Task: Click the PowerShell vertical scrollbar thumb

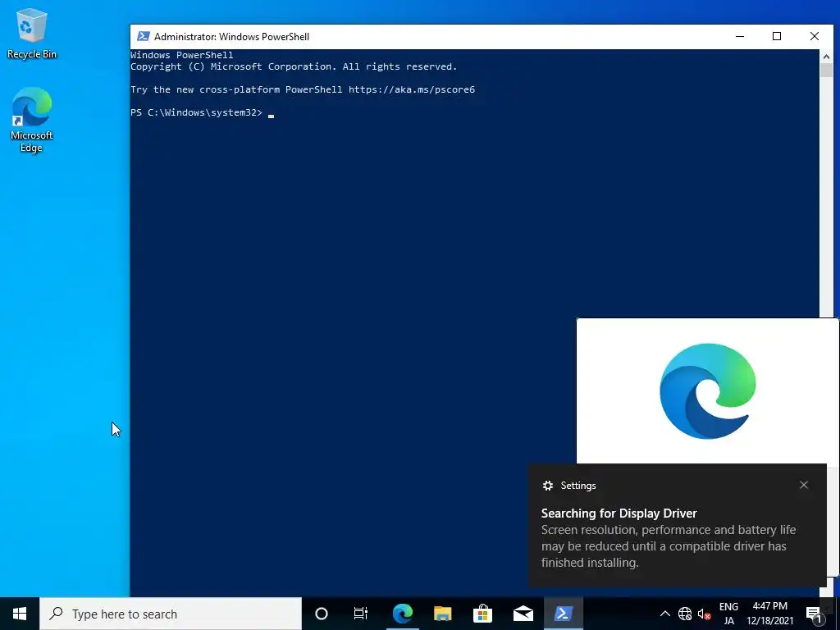Action: [826, 71]
